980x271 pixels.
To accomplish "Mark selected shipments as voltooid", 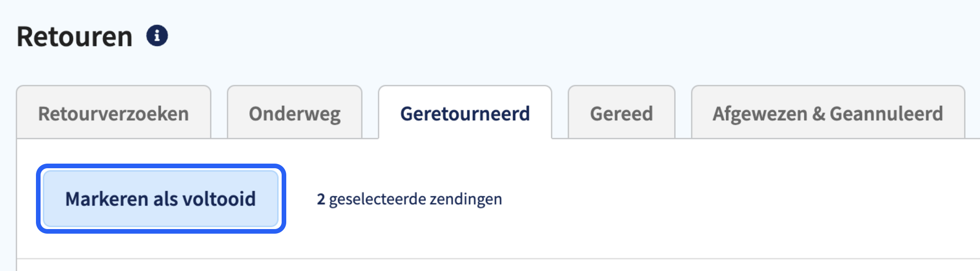I will pos(161,199).
